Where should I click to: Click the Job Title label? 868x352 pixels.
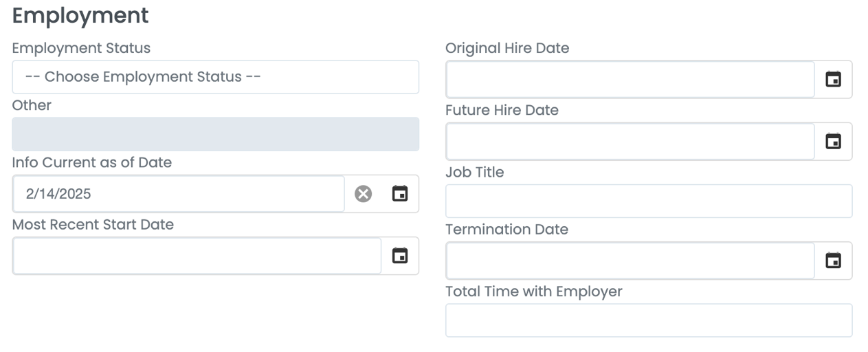474,173
